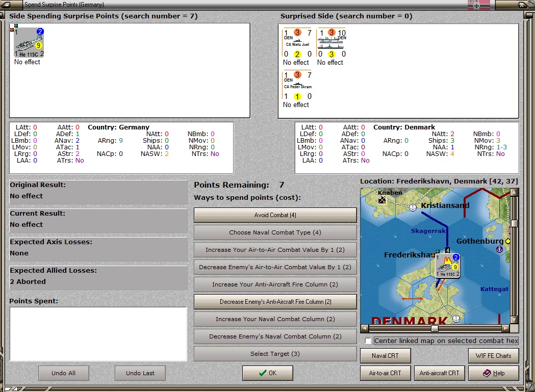Click the Expected Allied Losses 2 Aborted text
This screenshot has width=535, height=392.
(28, 282)
